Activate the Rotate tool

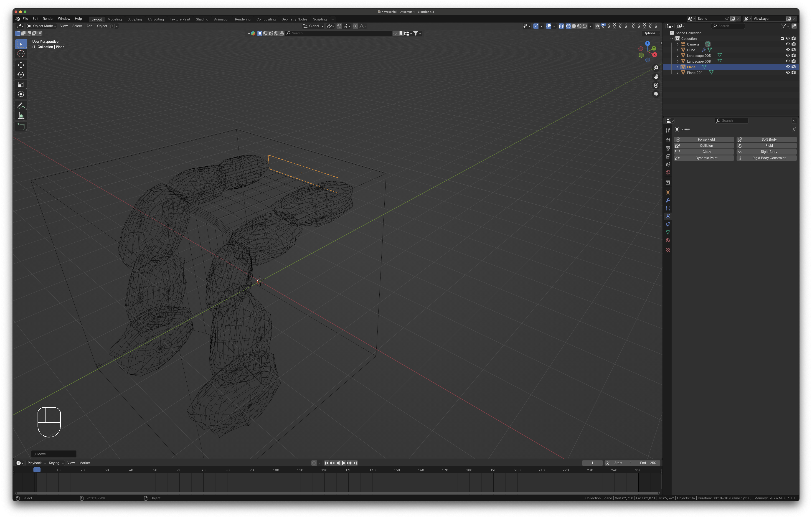pyautogui.click(x=21, y=75)
